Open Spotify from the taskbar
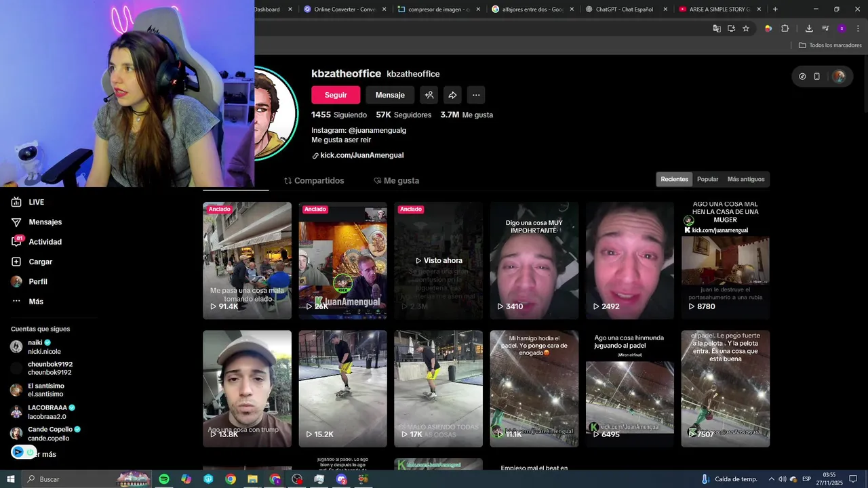Viewport: 868px width, 488px height. point(164,479)
